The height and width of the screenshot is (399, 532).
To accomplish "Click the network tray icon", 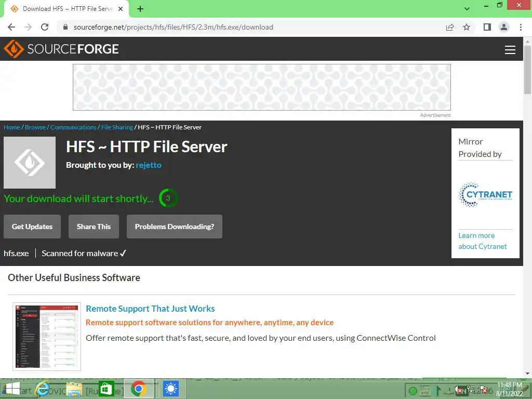I will coord(471,390).
